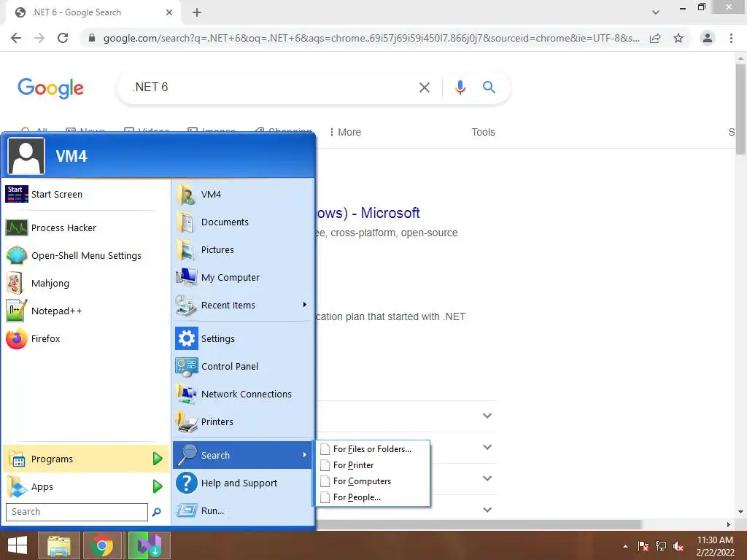Open Printers folder
The width and height of the screenshot is (747, 560).
pos(242,421)
